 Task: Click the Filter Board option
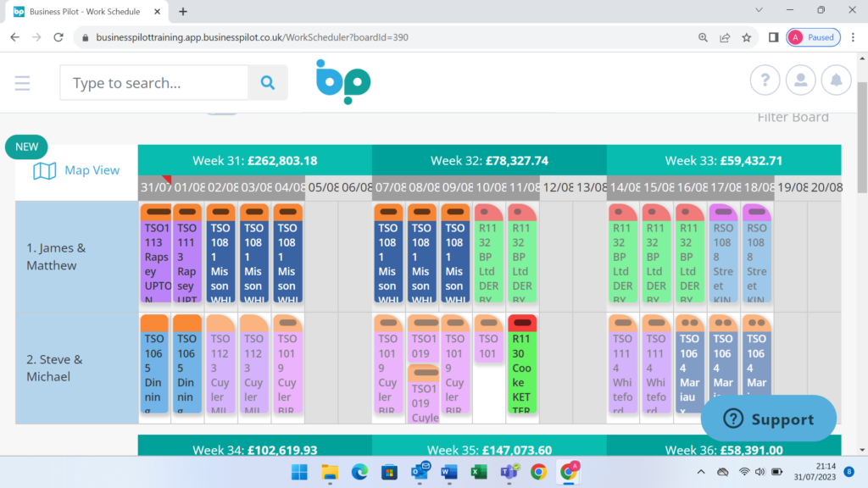click(x=793, y=117)
